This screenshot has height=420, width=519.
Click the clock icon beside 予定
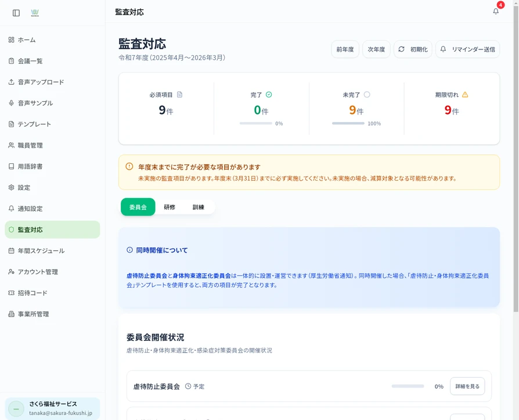click(x=188, y=386)
